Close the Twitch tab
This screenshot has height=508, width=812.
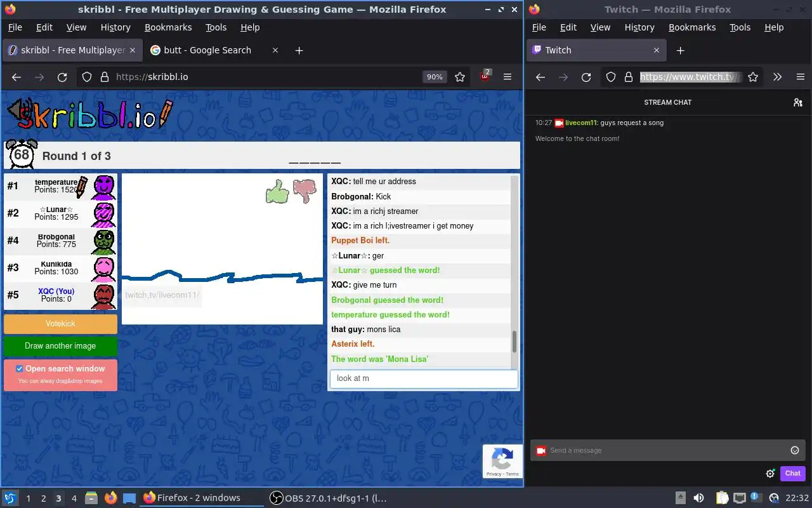click(656, 50)
